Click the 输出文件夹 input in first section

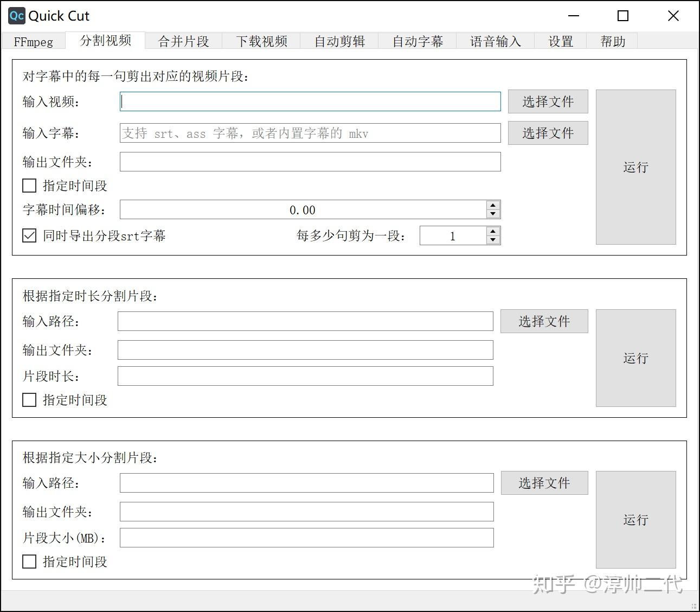pyautogui.click(x=310, y=162)
